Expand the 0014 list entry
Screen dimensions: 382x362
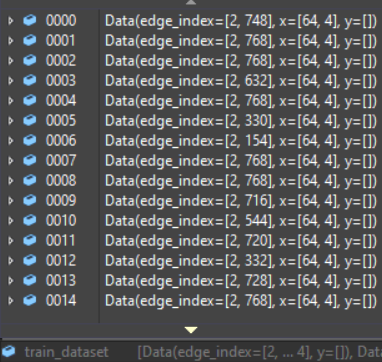tap(11, 301)
